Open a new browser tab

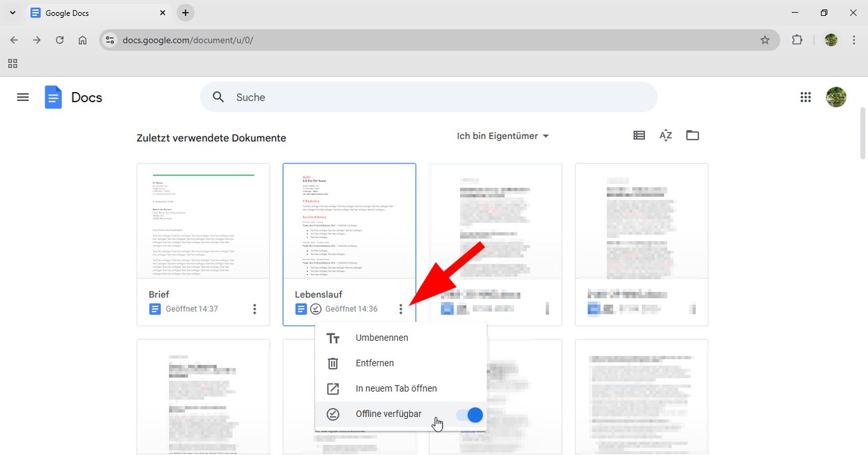[185, 13]
